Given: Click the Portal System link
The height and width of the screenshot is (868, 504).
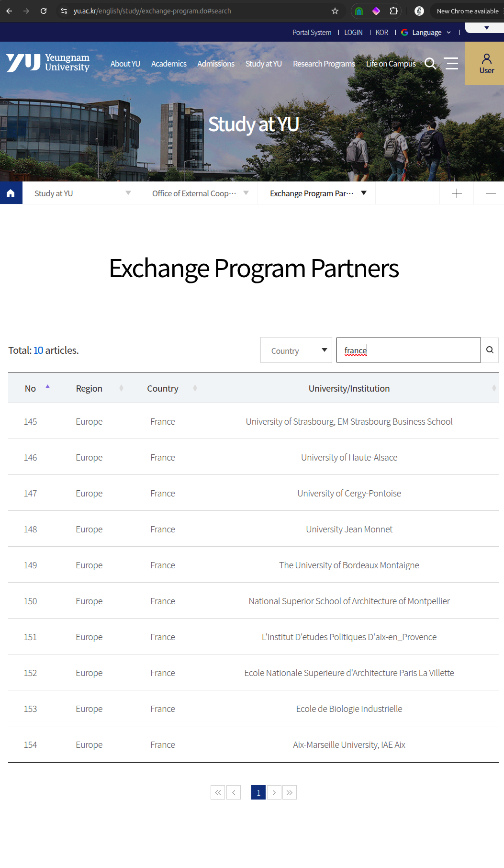Looking at the screenshot, I should 312,33.
